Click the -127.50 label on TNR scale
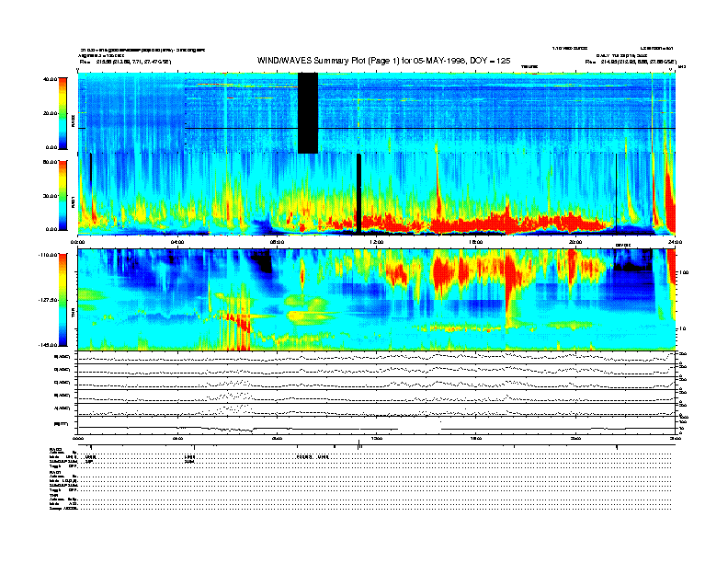 [48, 300]
